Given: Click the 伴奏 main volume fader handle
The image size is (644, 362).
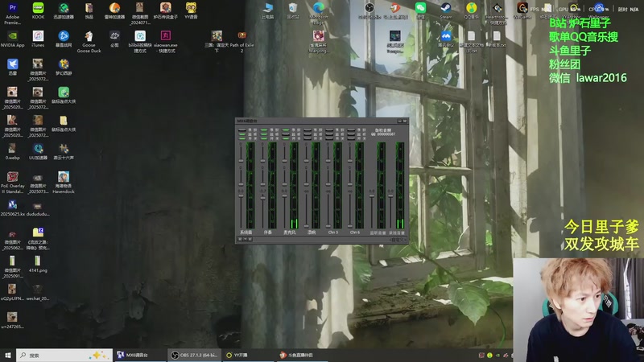Looking at the screenshot, I should pos(263,198).
